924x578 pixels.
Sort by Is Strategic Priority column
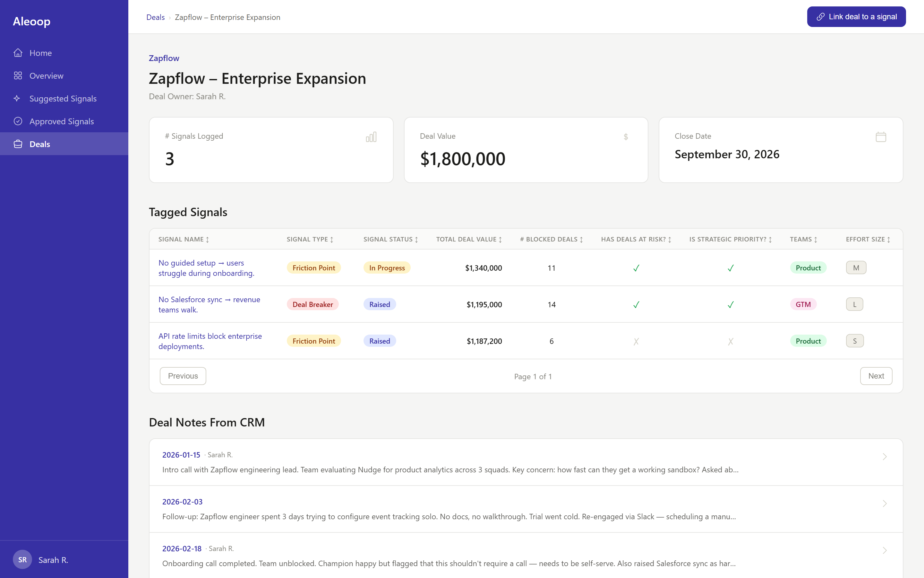coord(731,239)
